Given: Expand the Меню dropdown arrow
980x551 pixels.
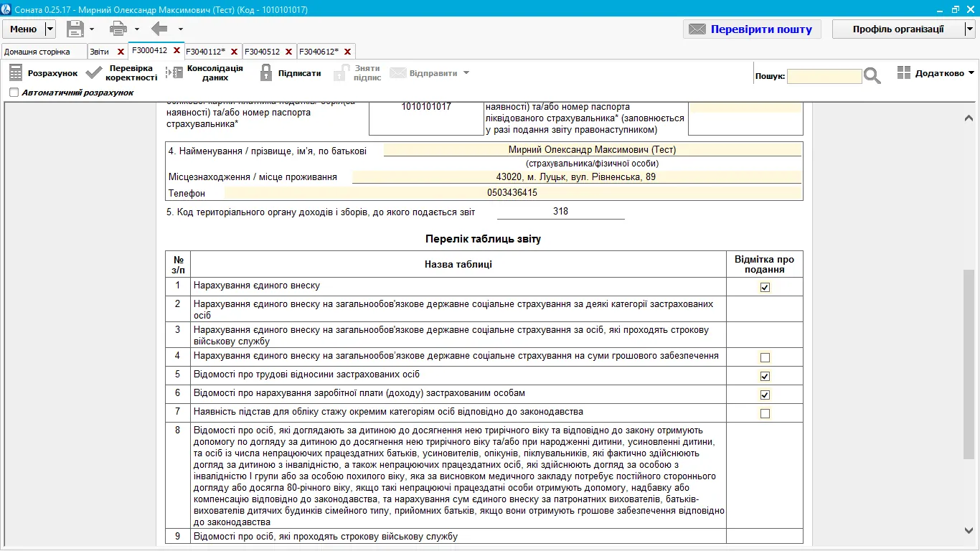Looking at the screenshot, I should click(50, 29).
